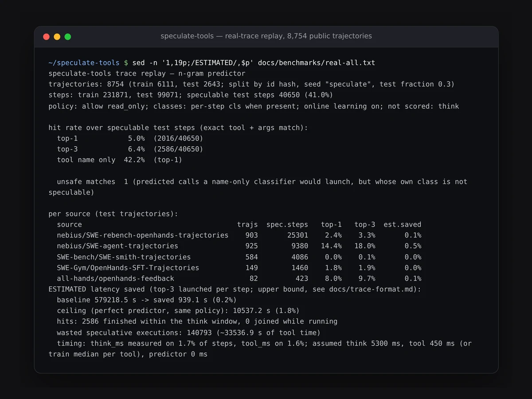Click the '0.5%' est.saved value
The image size is (532, 399).
coord(413,246)
